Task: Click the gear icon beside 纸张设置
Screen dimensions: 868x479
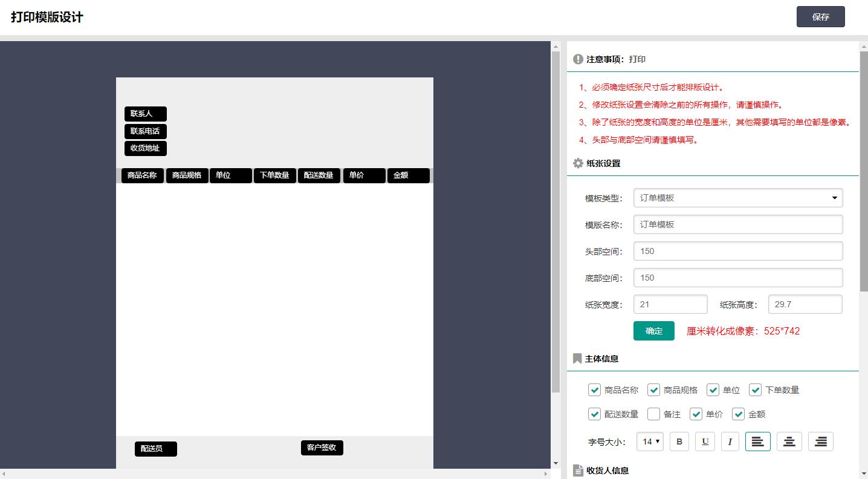Action: (578, 163)
